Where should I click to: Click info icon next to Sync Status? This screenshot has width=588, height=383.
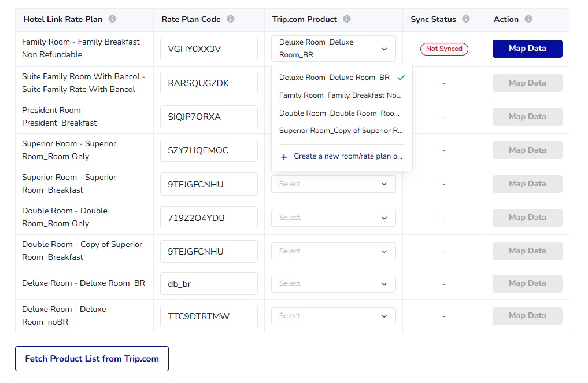pyautogui.click(x=466, y=19)
